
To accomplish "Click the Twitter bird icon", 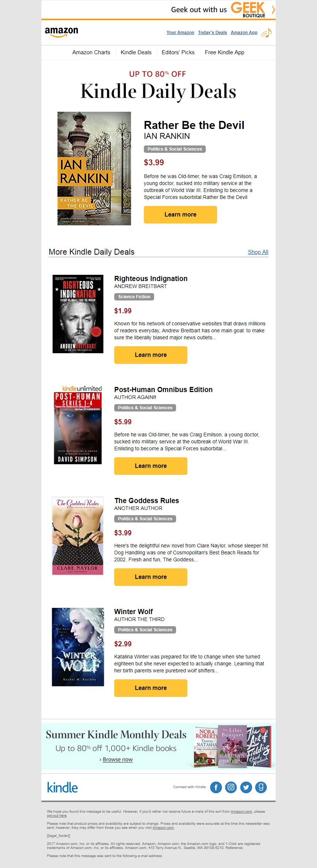I will tap(246, 787).
